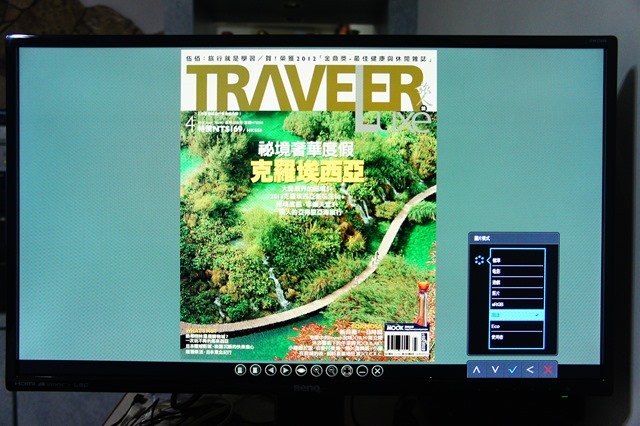Click the TRAVELER magazine cover image
The image size is (640, 426).
[309, 206]
